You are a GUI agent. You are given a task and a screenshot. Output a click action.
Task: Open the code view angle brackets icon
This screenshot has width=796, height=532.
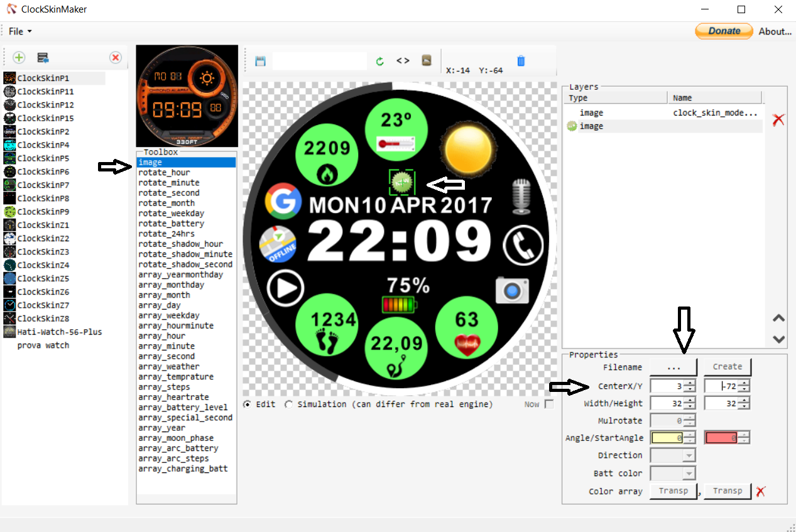(x=403, y=61)
